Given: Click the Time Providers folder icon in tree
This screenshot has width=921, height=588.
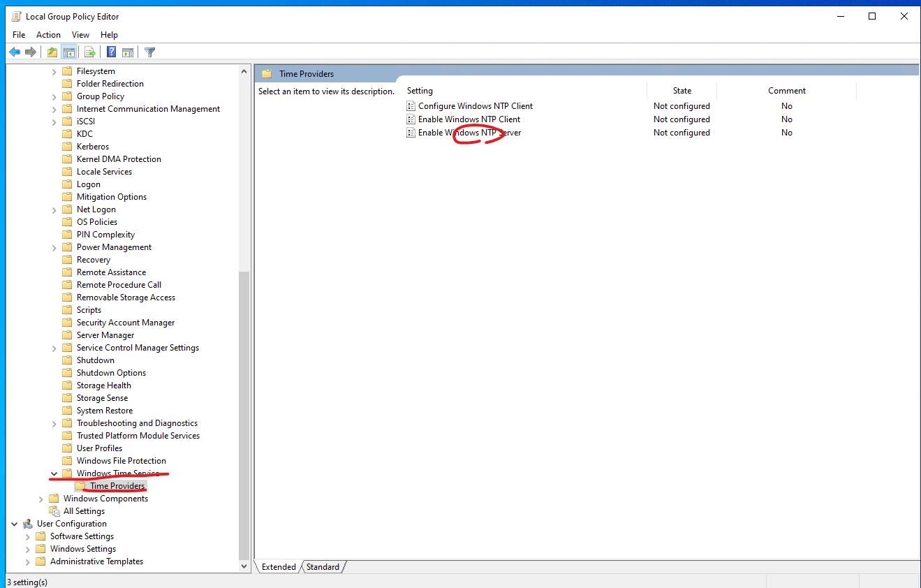Looking at the screenshot, I should (80, 486).
